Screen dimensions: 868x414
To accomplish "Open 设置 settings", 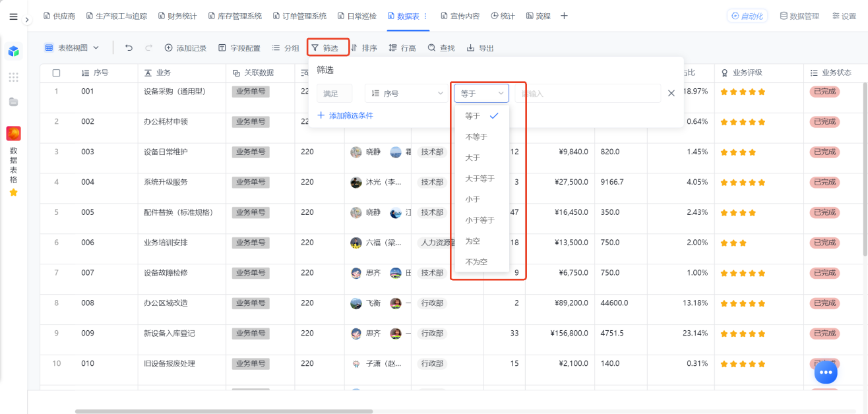I will tap(844, 16).
